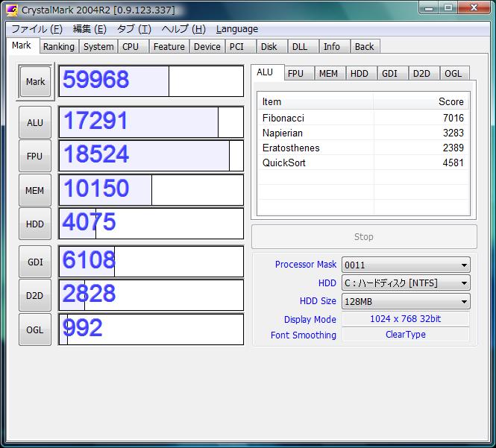Screen dimensions: 496x448
Task: Click the Score column header
Action: [421, 101]
